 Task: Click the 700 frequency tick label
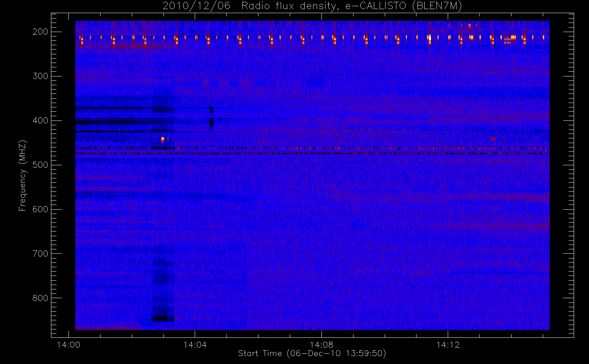(40, 254)
